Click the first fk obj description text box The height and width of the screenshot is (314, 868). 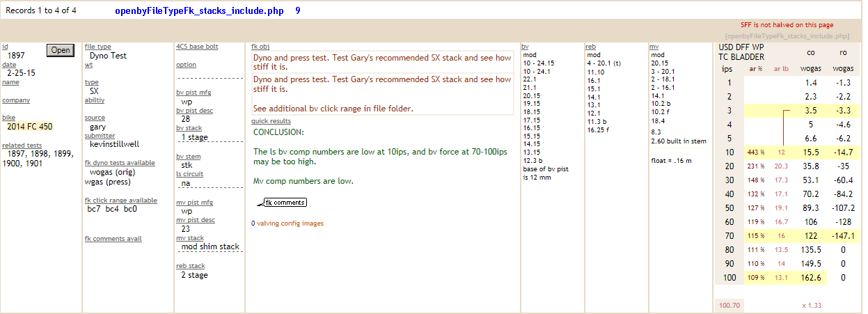click(x=382, y=63)
